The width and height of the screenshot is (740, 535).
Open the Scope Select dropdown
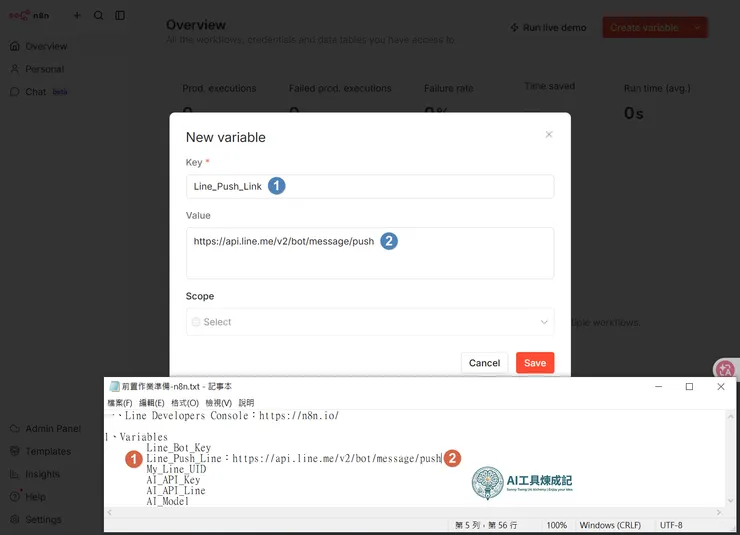(x=370, y=322)
